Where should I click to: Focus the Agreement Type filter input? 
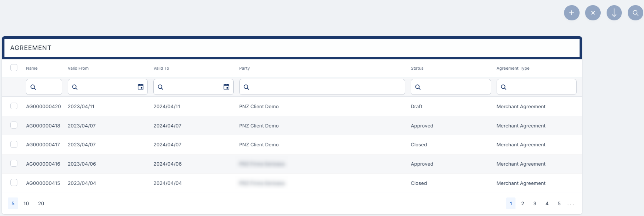click(537, 87)
